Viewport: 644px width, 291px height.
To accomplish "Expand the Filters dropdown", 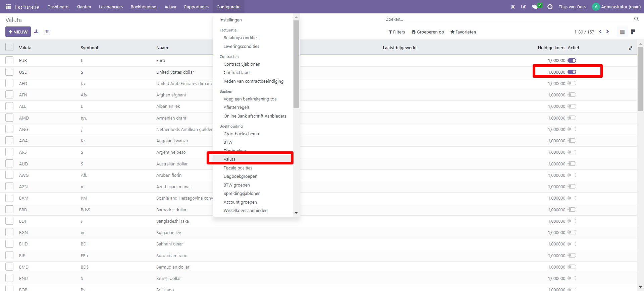I will pyautogui.click(x=397, y=32).
